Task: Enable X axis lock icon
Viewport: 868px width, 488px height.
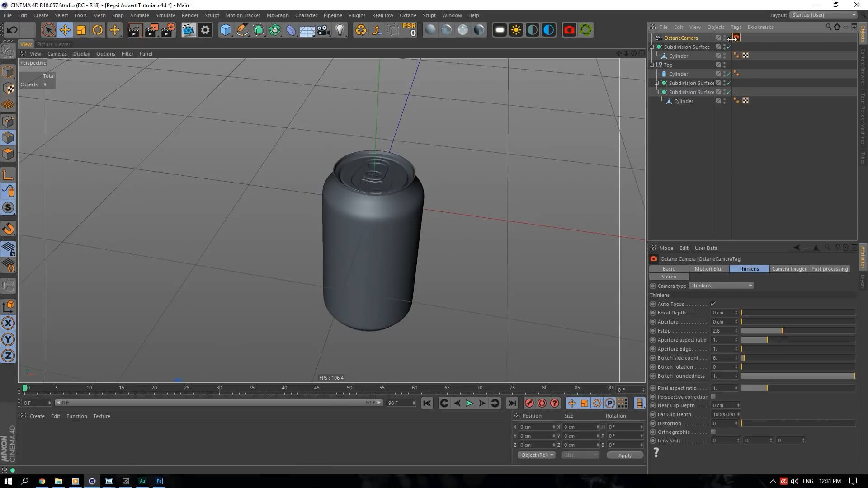Action: coord(8,323)
